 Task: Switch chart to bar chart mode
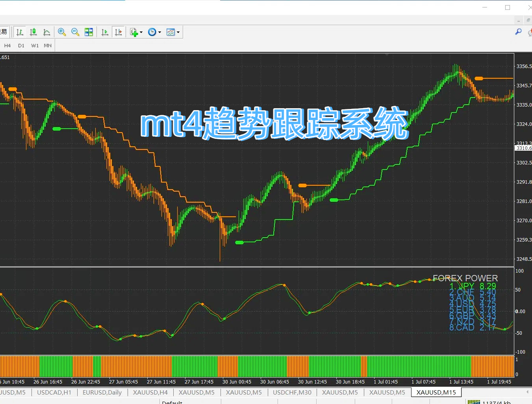(20, 32)
